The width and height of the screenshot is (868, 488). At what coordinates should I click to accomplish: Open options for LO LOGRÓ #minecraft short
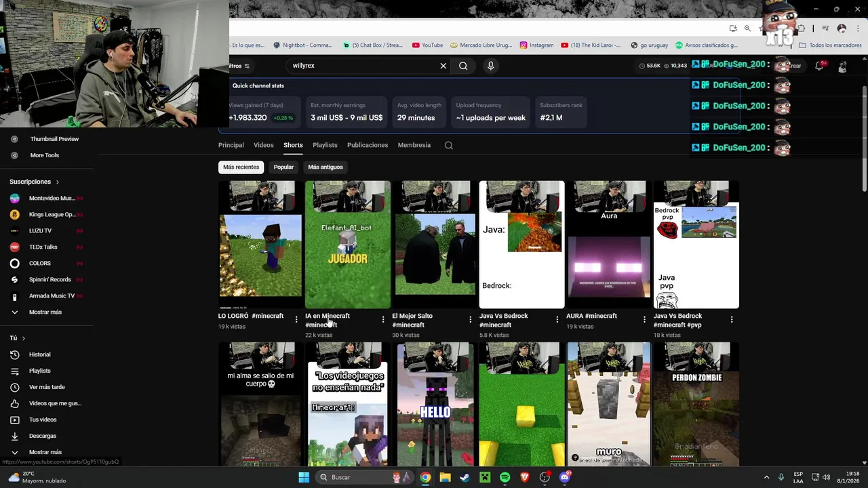click(x=296, y=319)
